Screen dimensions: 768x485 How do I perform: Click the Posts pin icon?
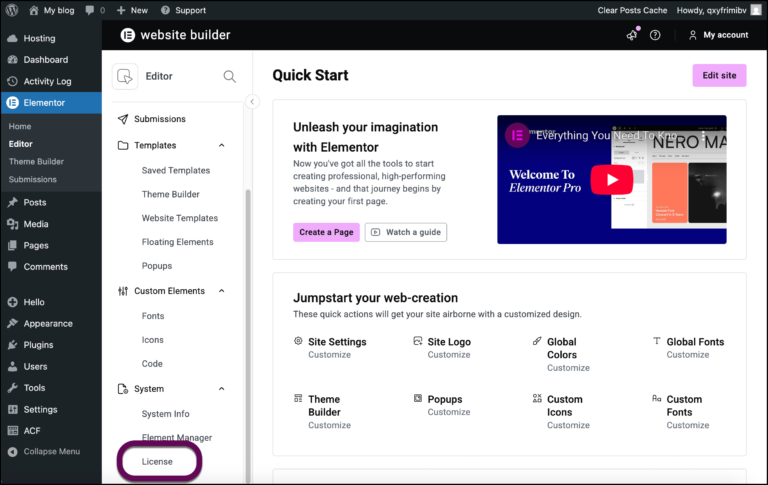pyautogui.click(x=12, y=202)
